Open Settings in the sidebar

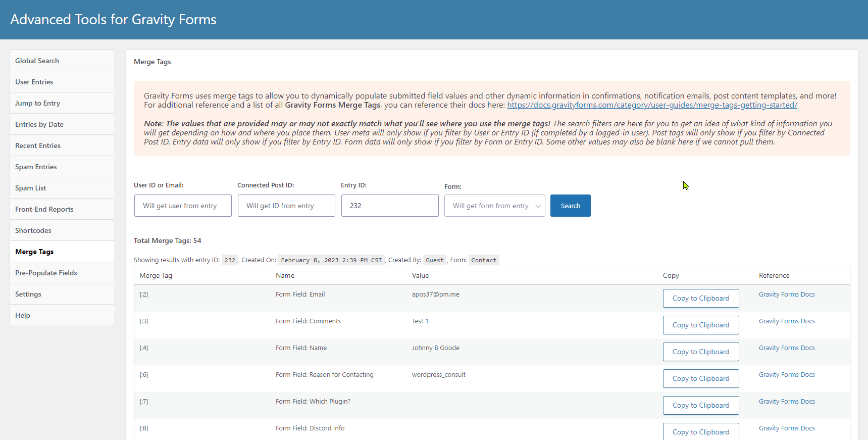tap(62, 294)
